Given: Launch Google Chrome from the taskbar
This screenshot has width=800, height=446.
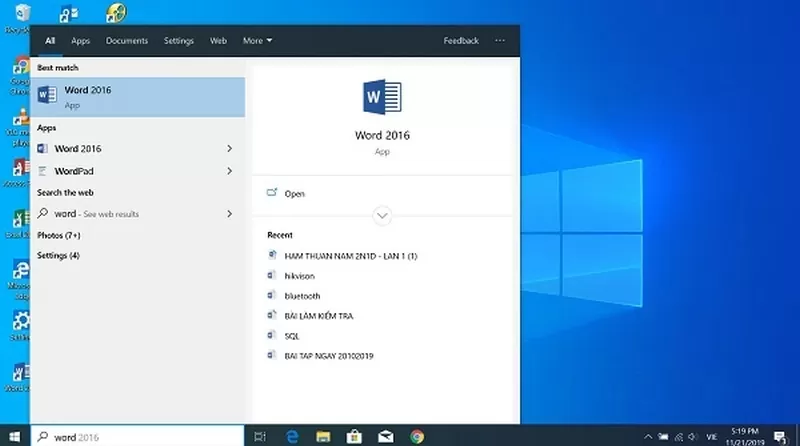Looking at the screenshot, I should tap(417, 437).
